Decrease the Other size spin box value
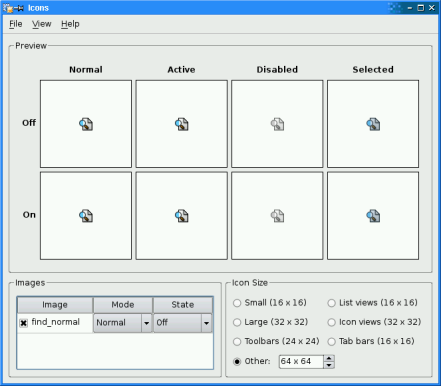441x386 pixels. 329,365
